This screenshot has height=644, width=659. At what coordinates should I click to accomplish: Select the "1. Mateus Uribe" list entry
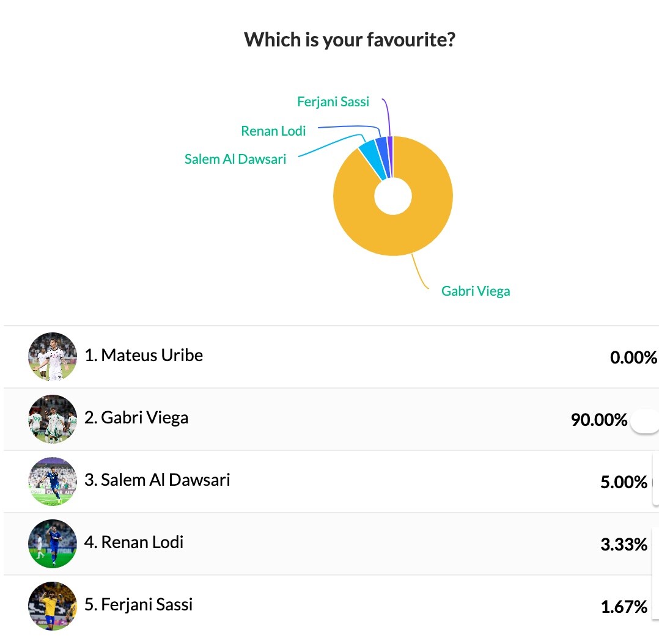pos(144,356)
